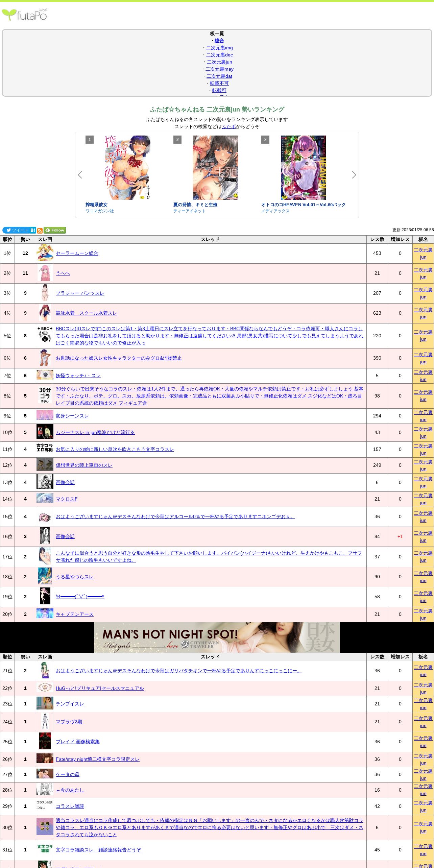Viewport: 434px width, 868px height.
Task: Open the 仮想世界の陸上車両のスレ thread
Action: (x=84, y=465)
